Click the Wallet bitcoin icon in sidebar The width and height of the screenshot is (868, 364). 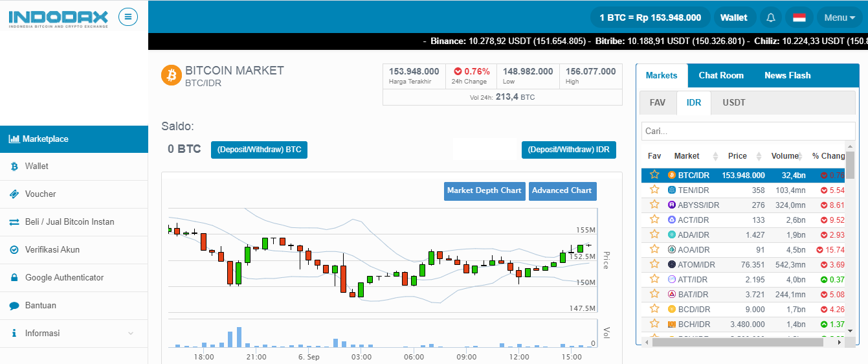pos(14,166)
